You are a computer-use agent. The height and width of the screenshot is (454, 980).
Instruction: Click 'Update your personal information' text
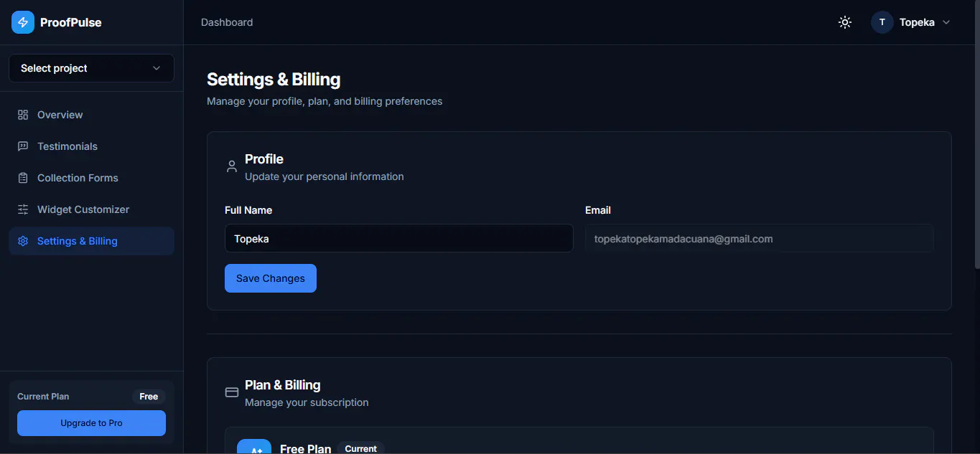point(325,176)
